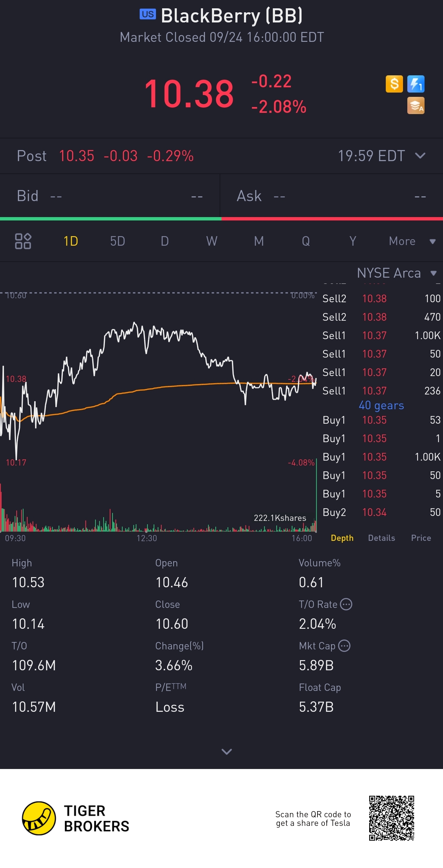
Task: Expand post-market 19:59 EDT chevron
Action: [x=420, y=156]
